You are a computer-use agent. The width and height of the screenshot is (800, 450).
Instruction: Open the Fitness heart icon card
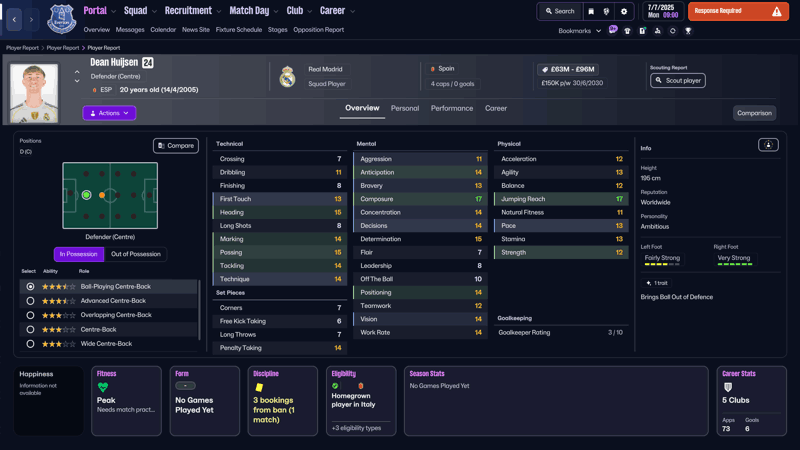point(103,387)
